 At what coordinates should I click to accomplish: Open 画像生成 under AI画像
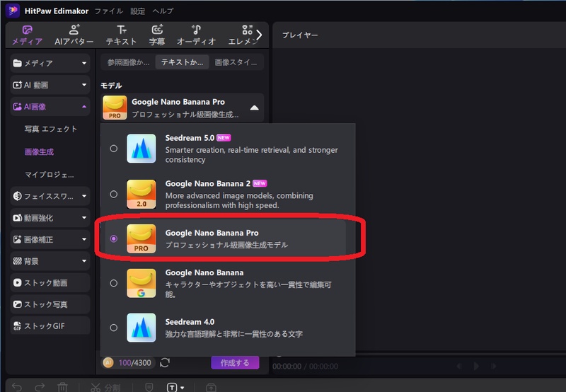(x=39, y=152)
